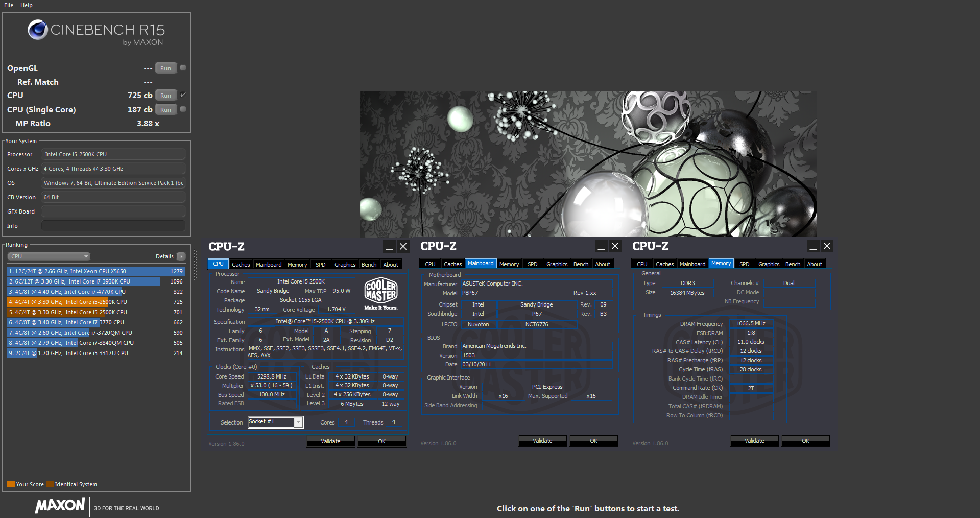Open the Help menu

coord(27,5)
